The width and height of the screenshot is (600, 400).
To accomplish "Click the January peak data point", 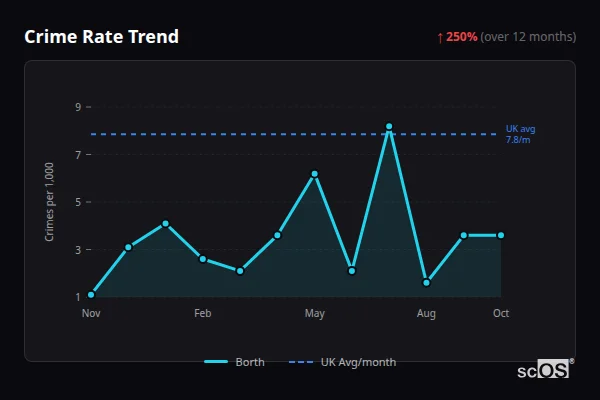I will click(x=165, y=224).
